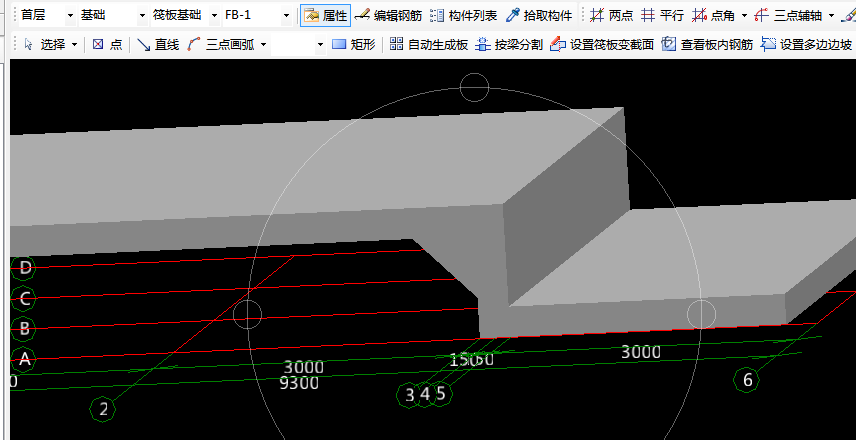Activate the 选择 selection arrow tool

[x=45, y=45]
